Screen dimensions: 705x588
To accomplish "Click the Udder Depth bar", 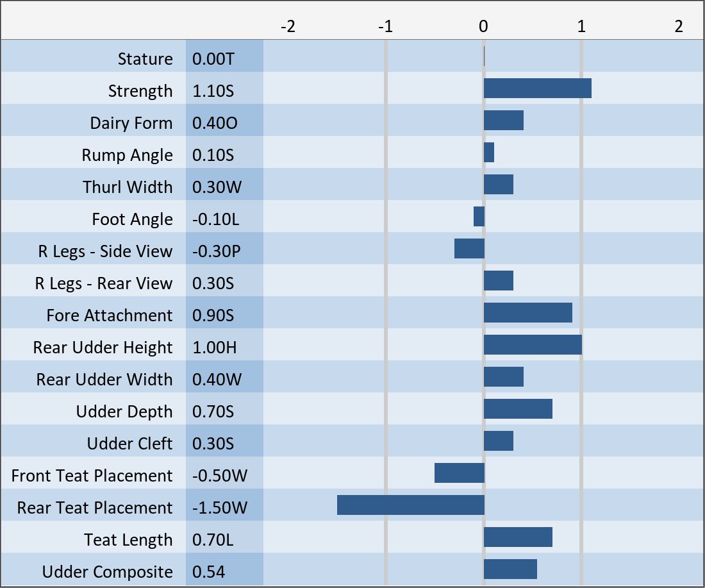I will (x=518, y=409).
